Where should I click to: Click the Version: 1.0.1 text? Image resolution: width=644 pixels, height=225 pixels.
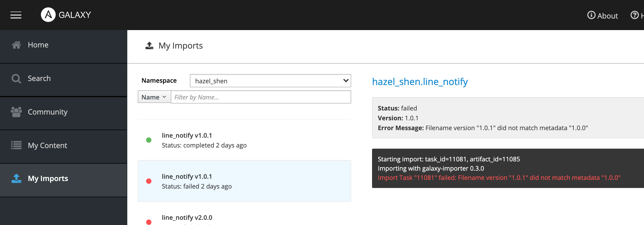click(398, 118)
